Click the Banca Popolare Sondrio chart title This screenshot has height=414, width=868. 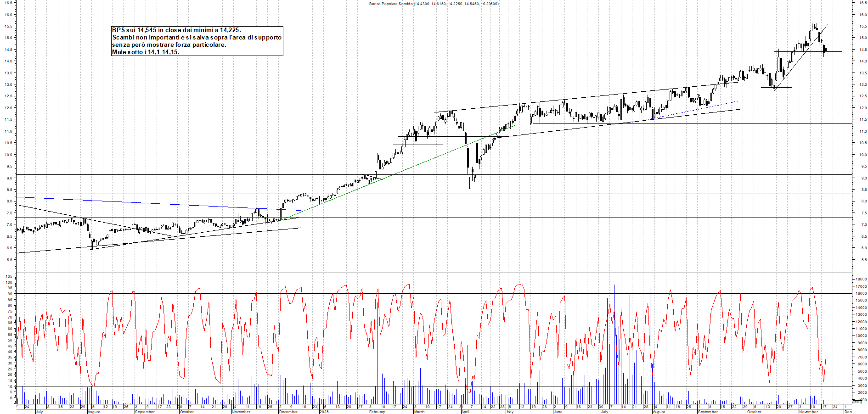coord(432,4)
